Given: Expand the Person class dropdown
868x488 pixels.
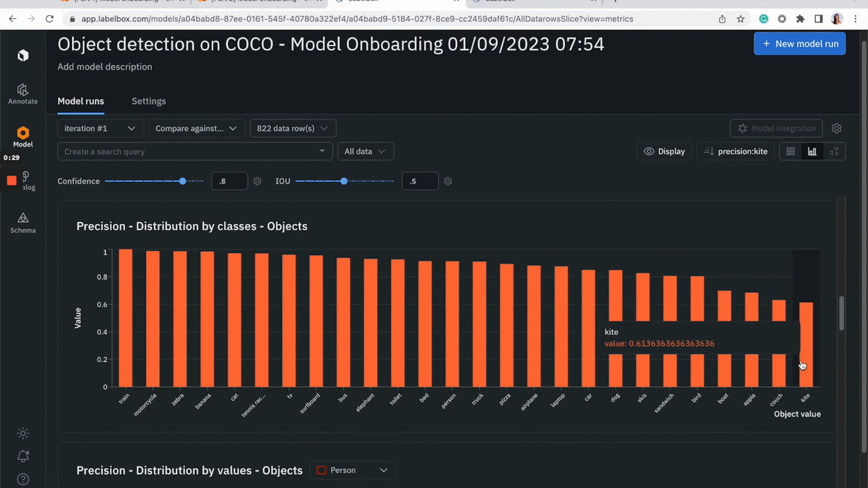Looking at the screenshot, I should coord(353,470).
